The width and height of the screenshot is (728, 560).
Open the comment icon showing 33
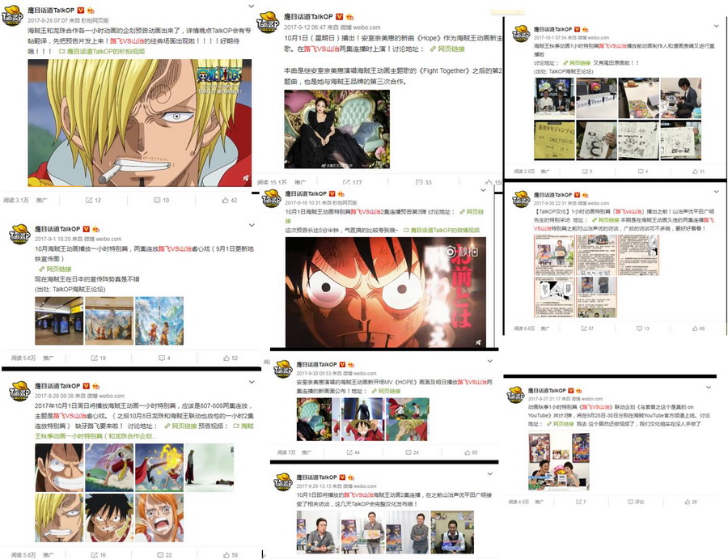click(423, 182)
